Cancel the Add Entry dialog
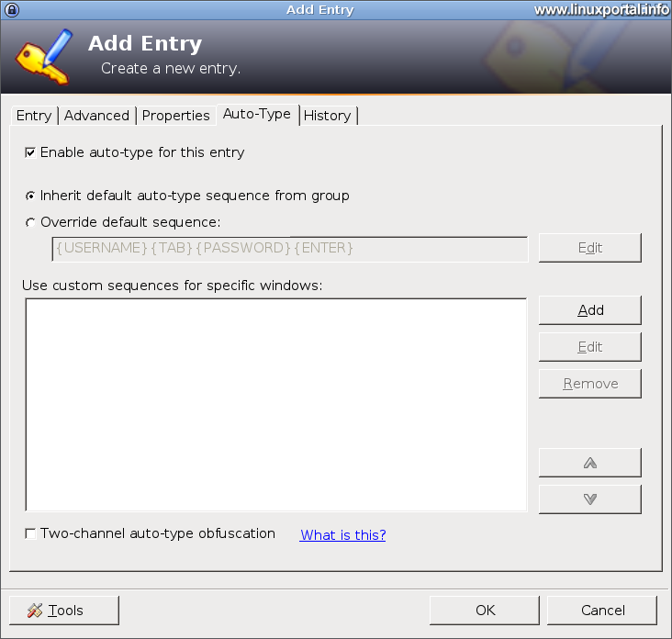 tap(602, 611)
